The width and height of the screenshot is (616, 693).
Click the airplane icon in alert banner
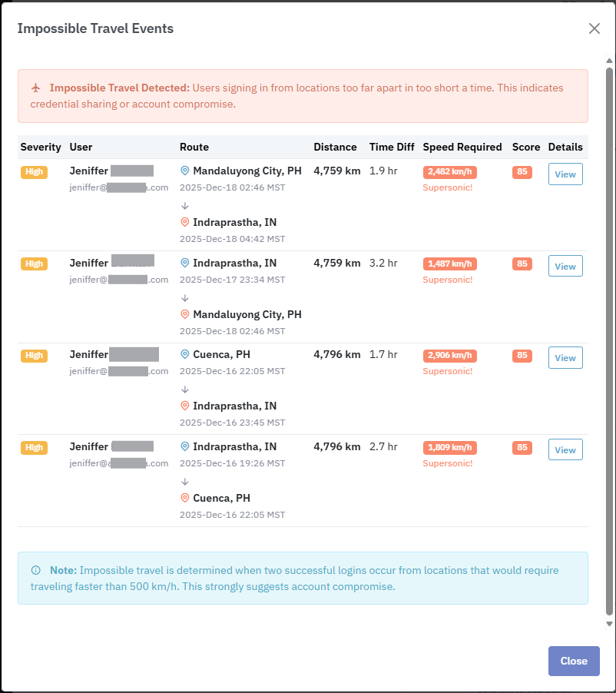click(x=36, y=88)
